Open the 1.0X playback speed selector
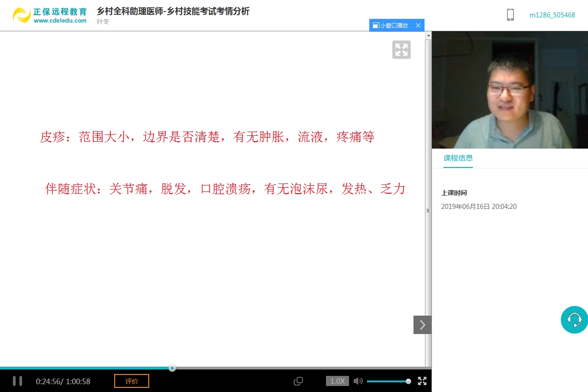The image size is (588, 392). click(337, 381)
